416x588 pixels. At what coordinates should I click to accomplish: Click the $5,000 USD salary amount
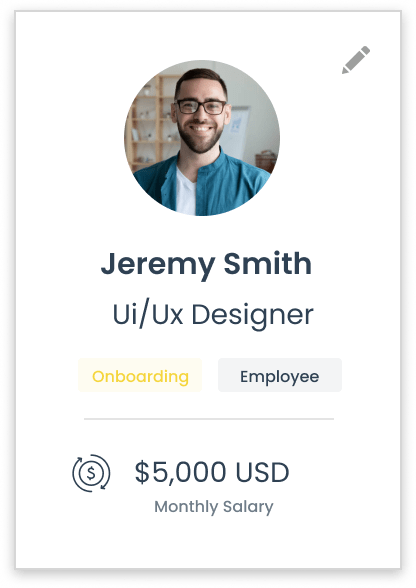point(212,472)
